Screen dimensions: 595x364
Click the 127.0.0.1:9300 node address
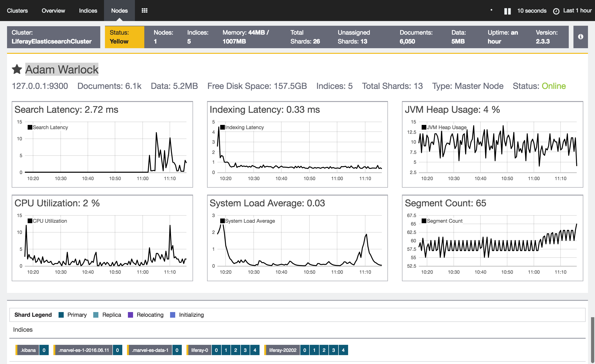click(x=40, y=86)
